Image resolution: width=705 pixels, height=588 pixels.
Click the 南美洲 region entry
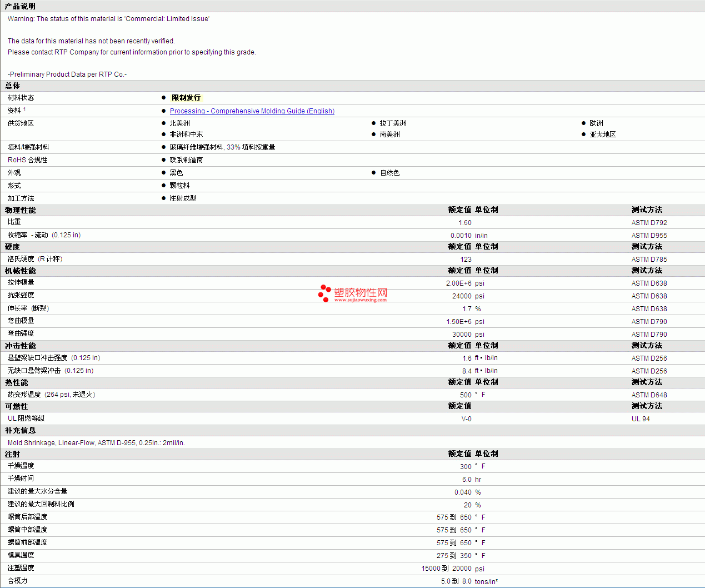(390, 134)
